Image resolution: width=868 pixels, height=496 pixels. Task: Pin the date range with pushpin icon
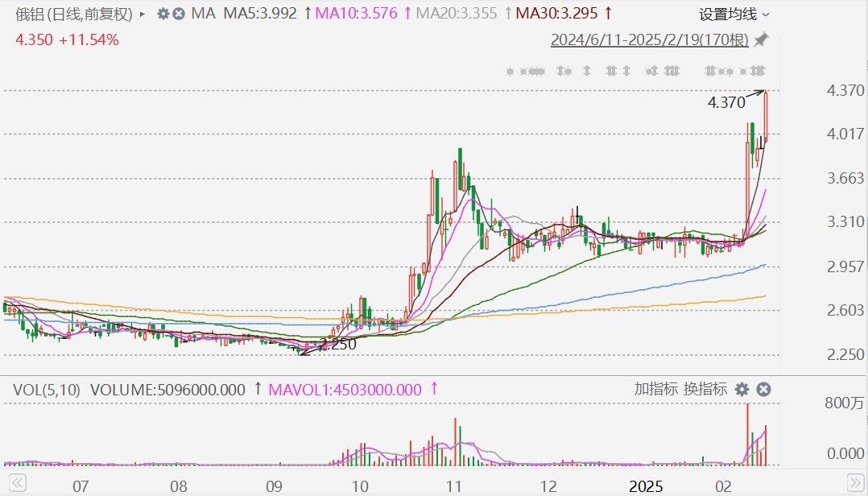[x=761, y=39]
